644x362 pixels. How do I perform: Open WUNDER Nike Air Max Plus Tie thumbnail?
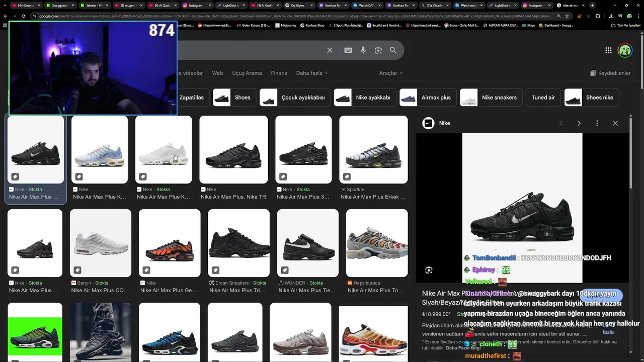pyautogui.click(x=308, y=243)
